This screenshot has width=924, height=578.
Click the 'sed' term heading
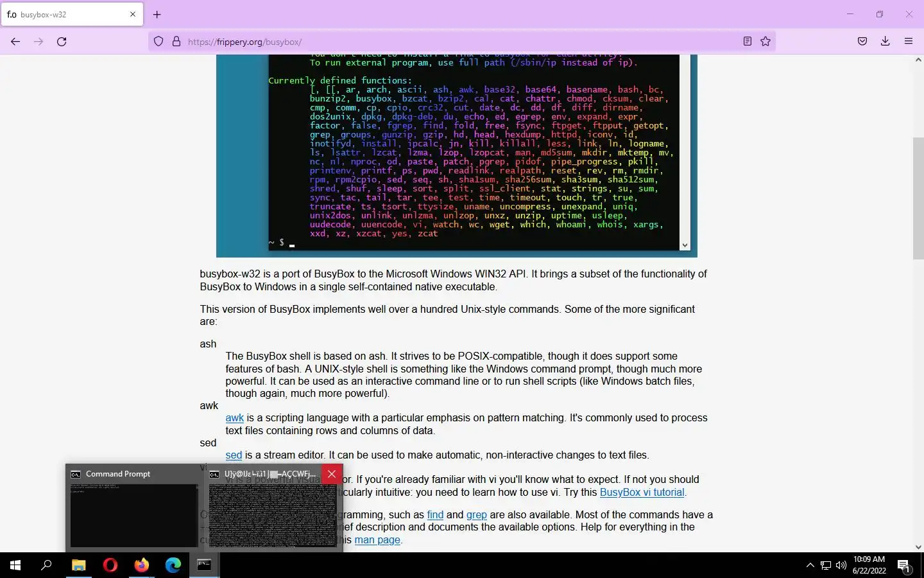208,443
